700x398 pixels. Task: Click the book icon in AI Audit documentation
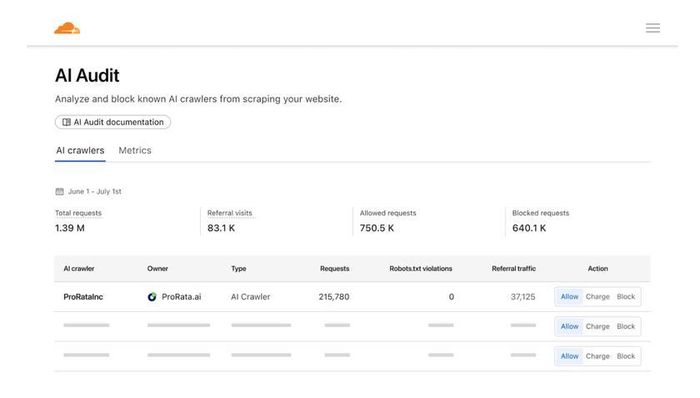pos(67,122)
